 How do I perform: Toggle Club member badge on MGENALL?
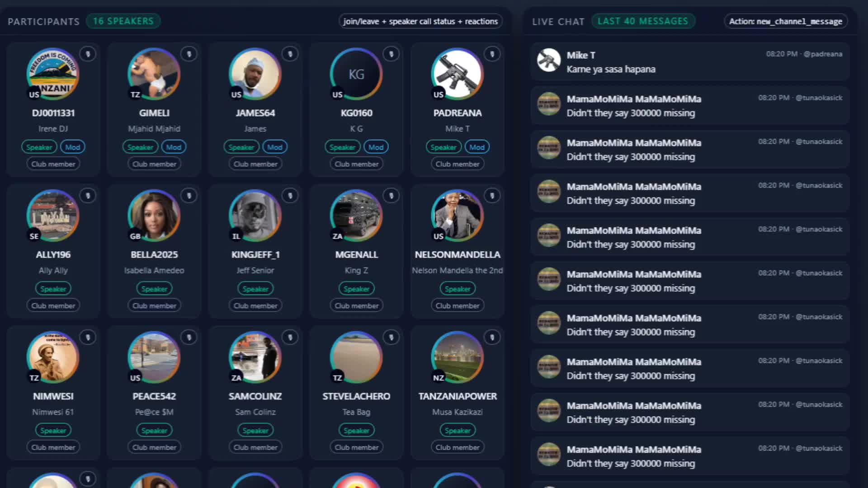tap(356, 306)
